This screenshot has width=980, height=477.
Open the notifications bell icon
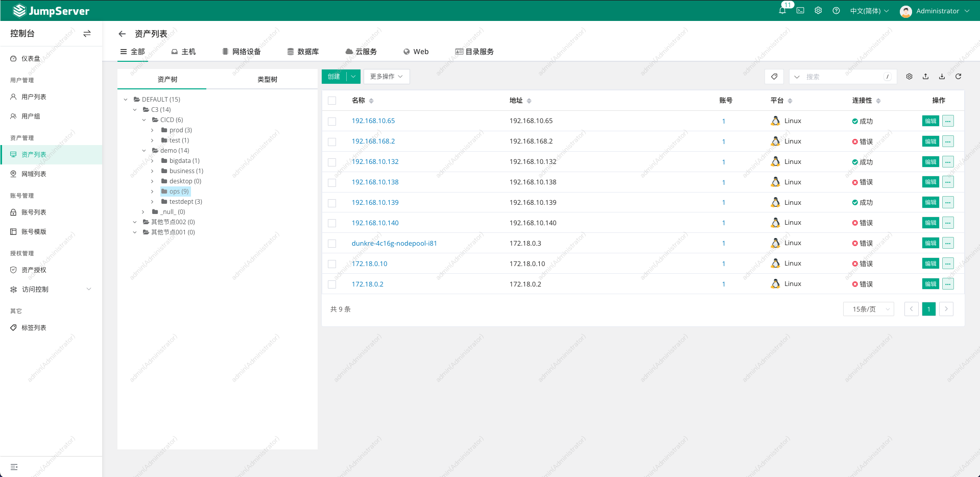[782, 11]
